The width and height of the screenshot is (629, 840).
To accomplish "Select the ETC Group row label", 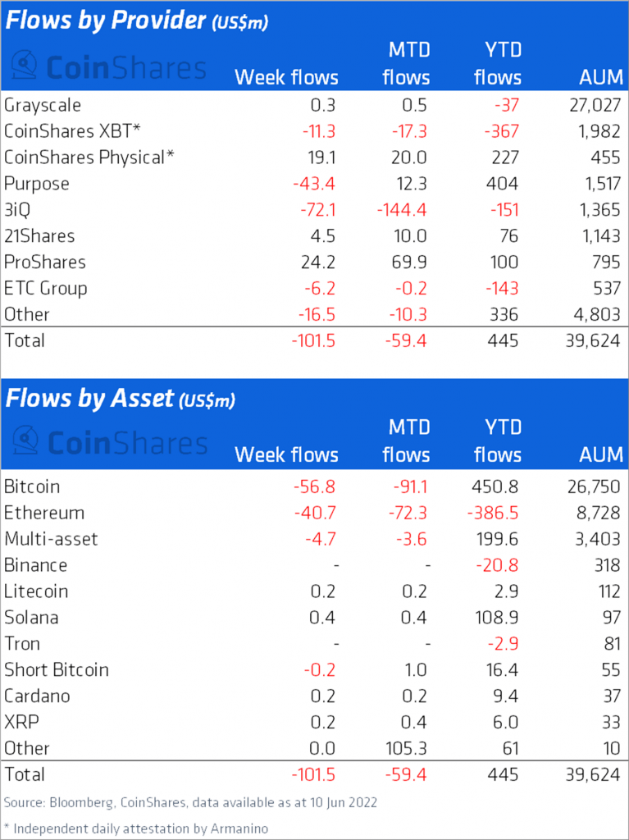I will pos(46,289).
